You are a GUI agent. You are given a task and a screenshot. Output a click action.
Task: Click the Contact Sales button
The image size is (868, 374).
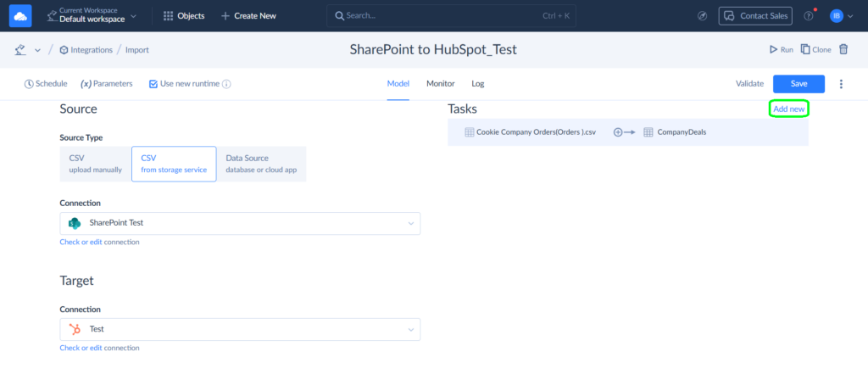click(x=755, y=16)
